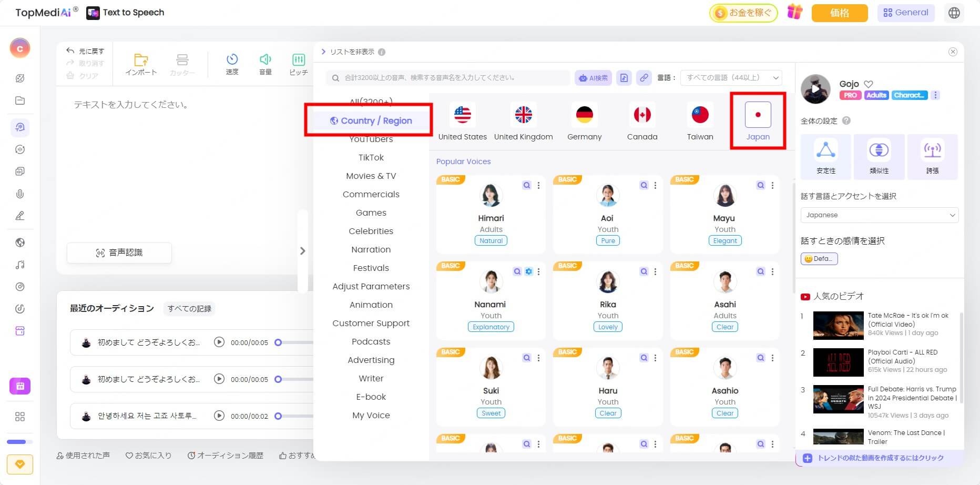Close the voice panel with X button
This screenshot has width=980, height=485.
(x=953, y=52)
